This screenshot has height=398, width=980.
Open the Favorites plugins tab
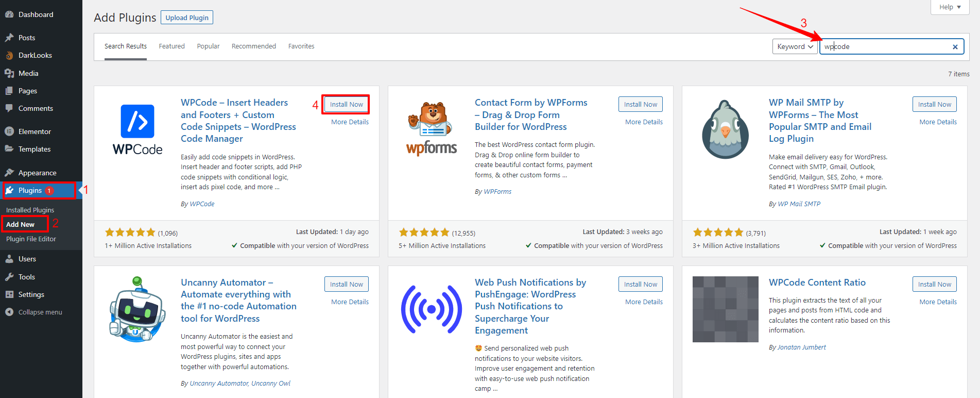tap(301, 46)
